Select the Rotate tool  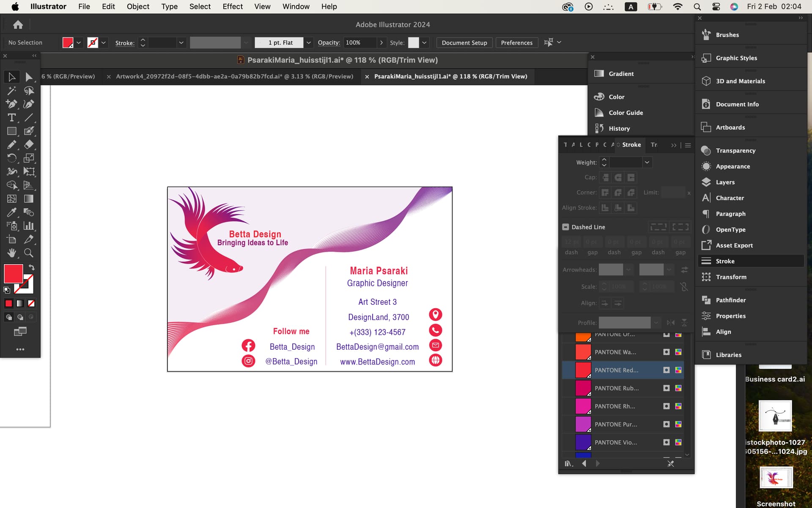point(12,158)
